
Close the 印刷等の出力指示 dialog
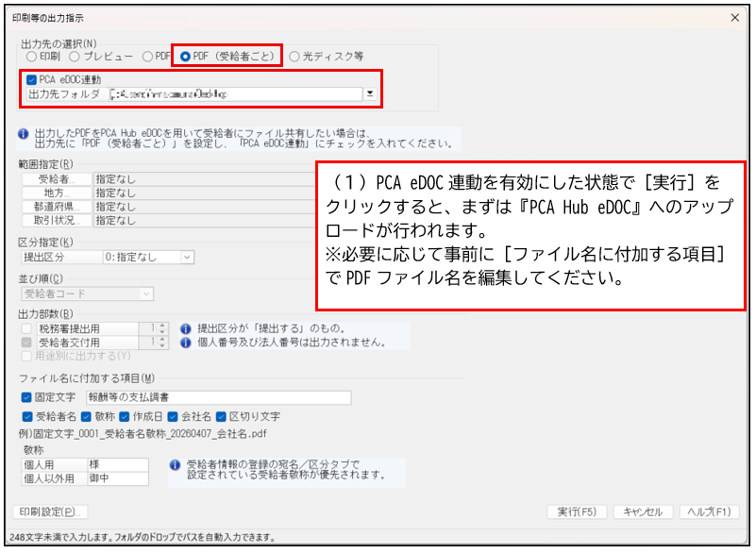(735, 18)
